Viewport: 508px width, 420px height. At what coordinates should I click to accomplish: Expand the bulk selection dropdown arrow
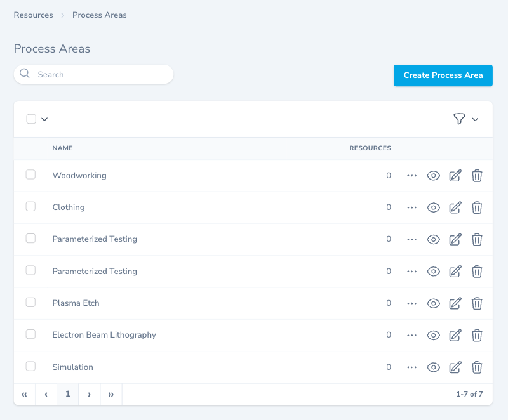[x=43, y=119]
